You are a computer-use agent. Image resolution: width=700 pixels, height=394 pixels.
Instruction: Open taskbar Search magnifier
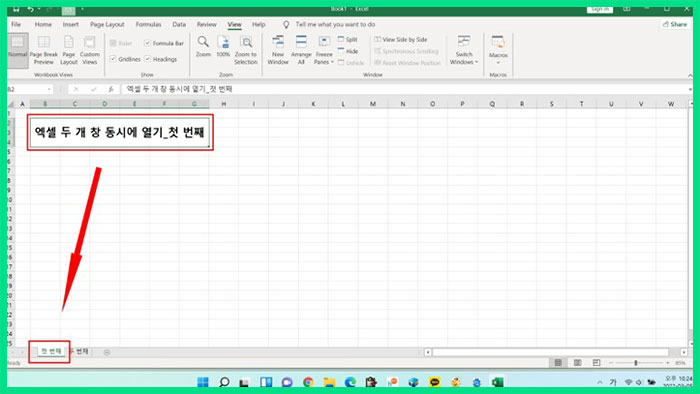pos(224,382)
